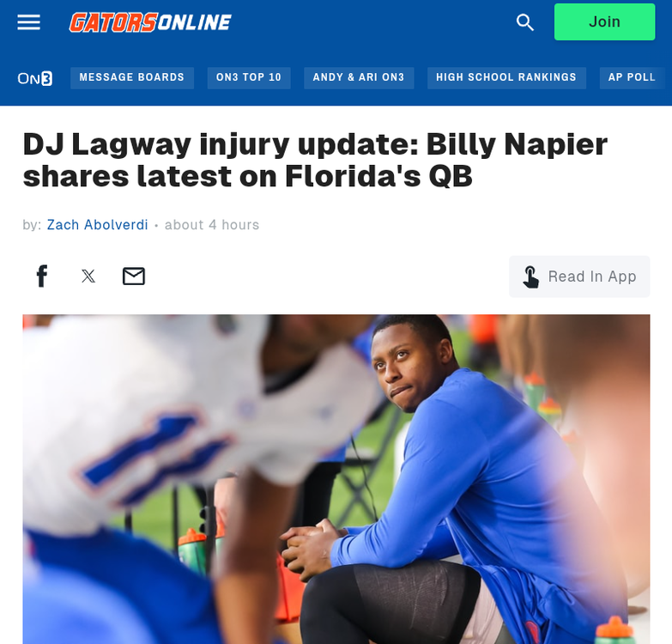Click the On3 logo
This screenshot has height=644, width=672.
[x=35, y=78]
